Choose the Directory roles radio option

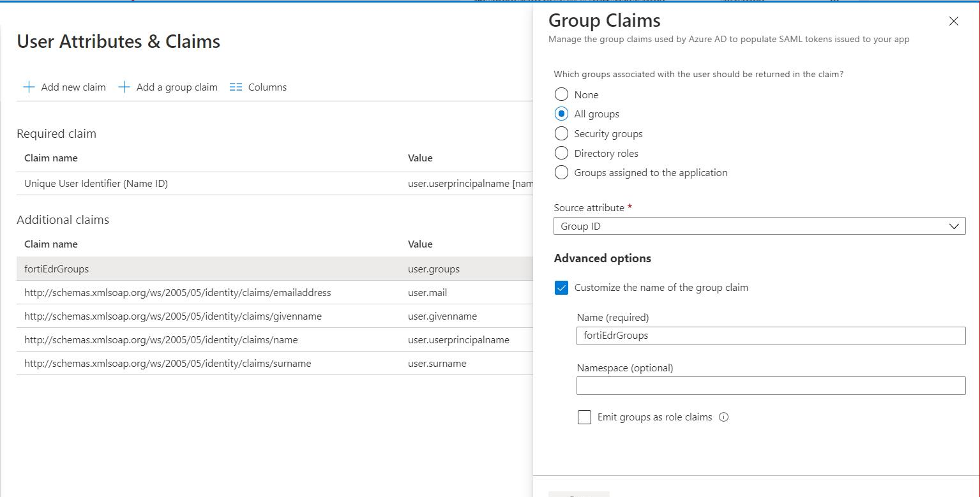pyautogui.click(x=561, y=153)
